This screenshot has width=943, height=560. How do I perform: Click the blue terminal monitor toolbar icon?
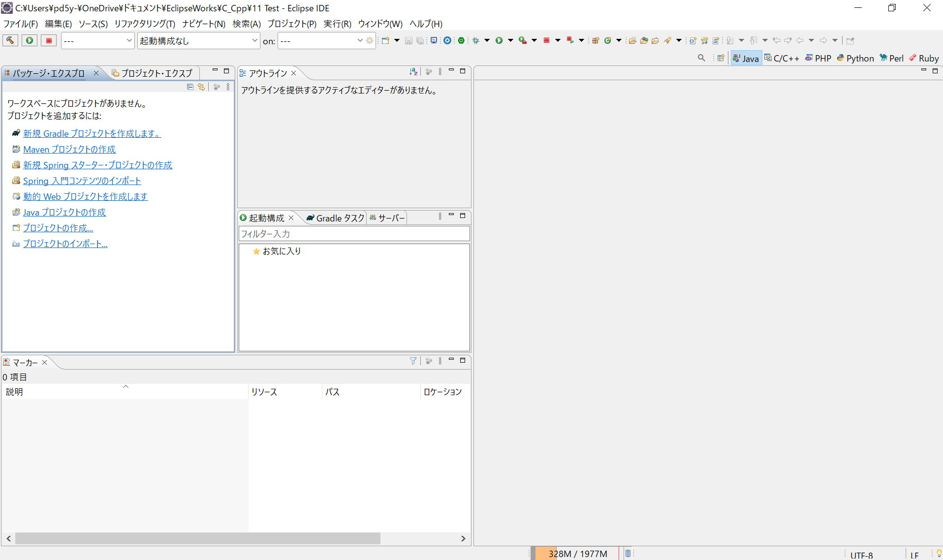[434, 40]
